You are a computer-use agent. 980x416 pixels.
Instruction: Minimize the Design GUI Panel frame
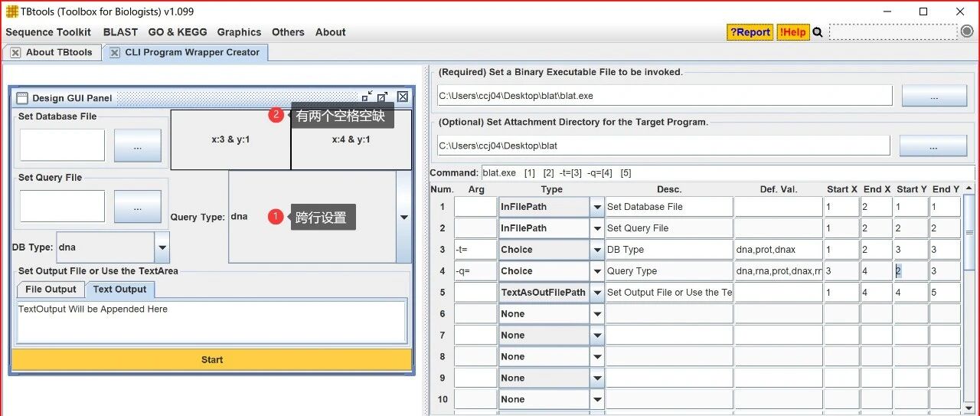point(367,97)
